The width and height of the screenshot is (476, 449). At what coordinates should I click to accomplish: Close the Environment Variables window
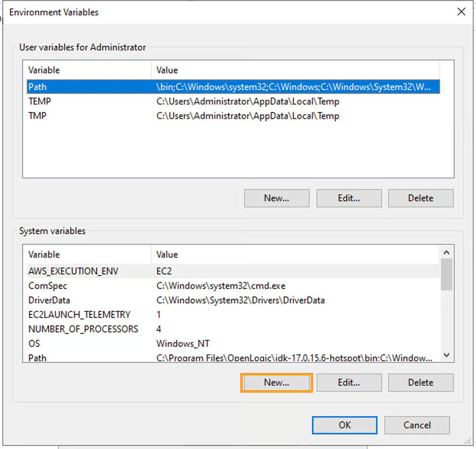(461, 12)
